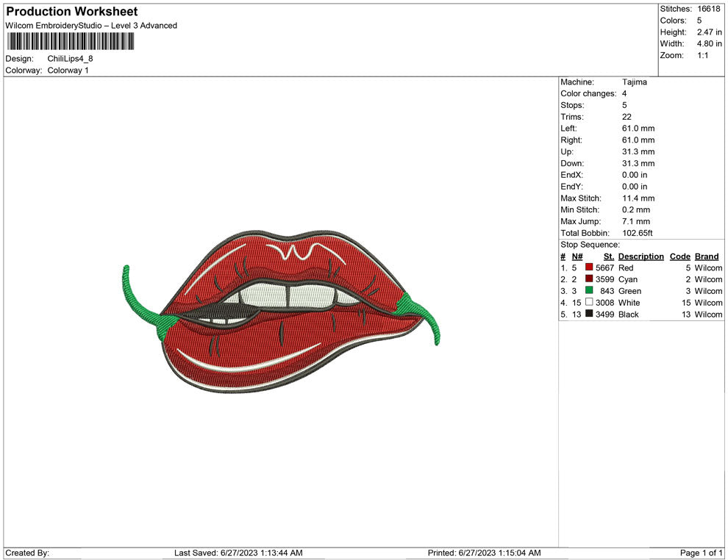Click the Brand column header

tap(706, 256)
